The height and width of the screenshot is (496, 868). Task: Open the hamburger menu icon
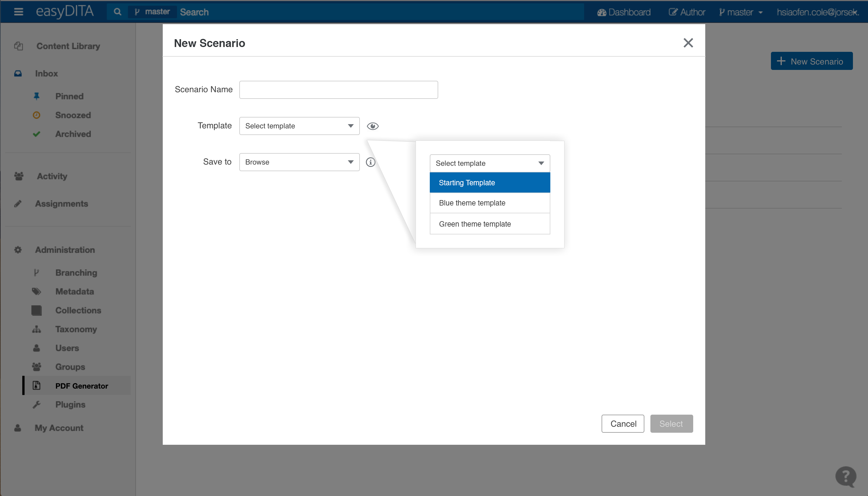point(18,12)
